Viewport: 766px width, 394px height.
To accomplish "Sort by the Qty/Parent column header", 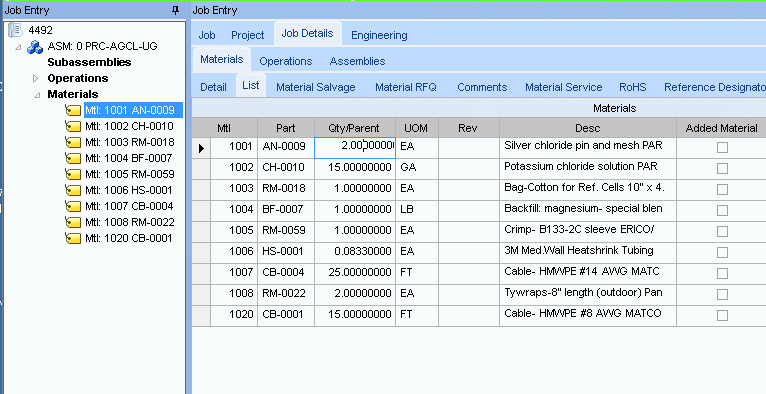I will 355,128.
